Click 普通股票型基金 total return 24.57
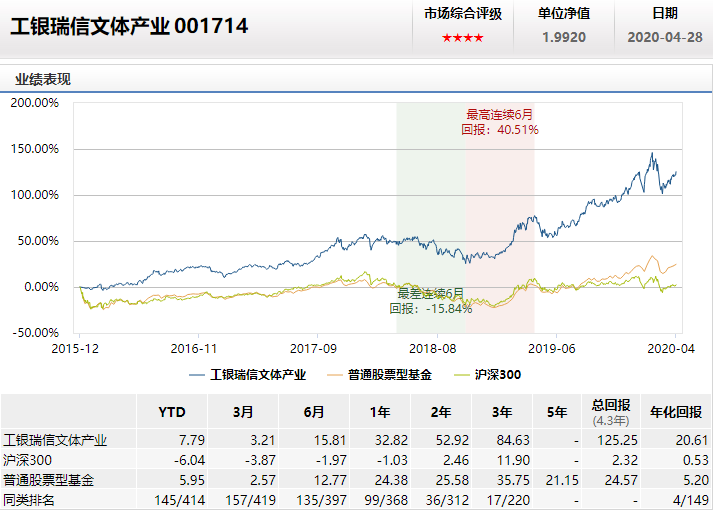Viewport: 713px width, 512px height. coord(621,480)
